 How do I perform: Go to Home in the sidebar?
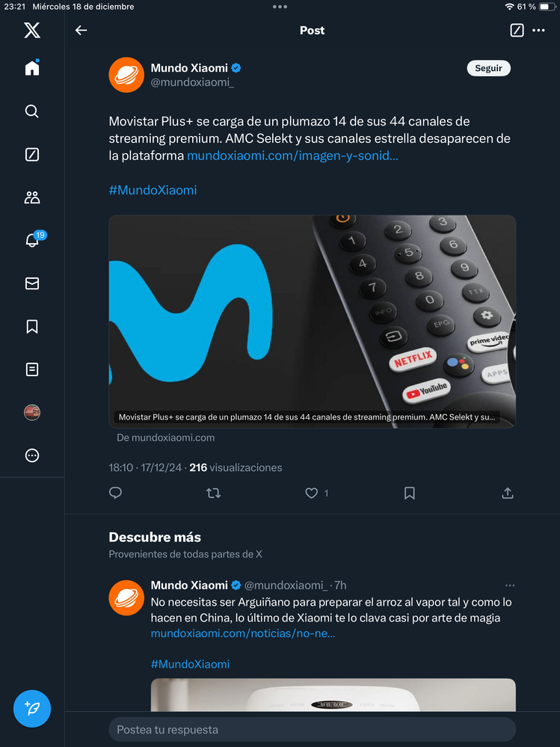(31, 69)
